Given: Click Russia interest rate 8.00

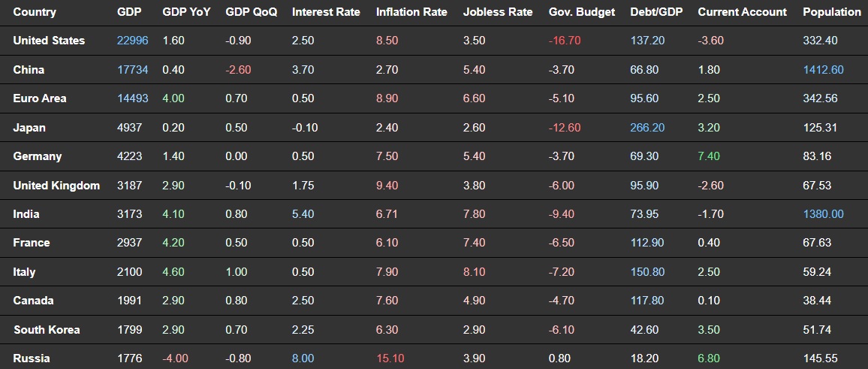Looking at the screenshot, I should tap(303, 358).
